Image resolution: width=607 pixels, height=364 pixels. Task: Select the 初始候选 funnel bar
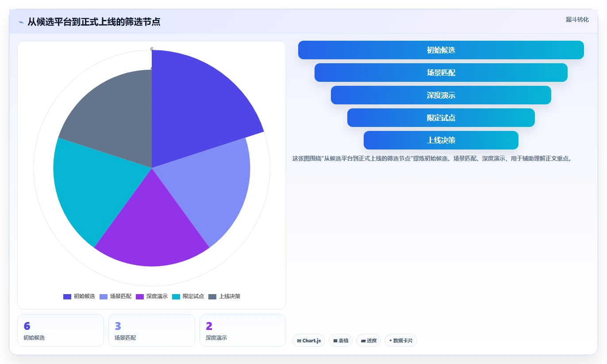(441, 50)
